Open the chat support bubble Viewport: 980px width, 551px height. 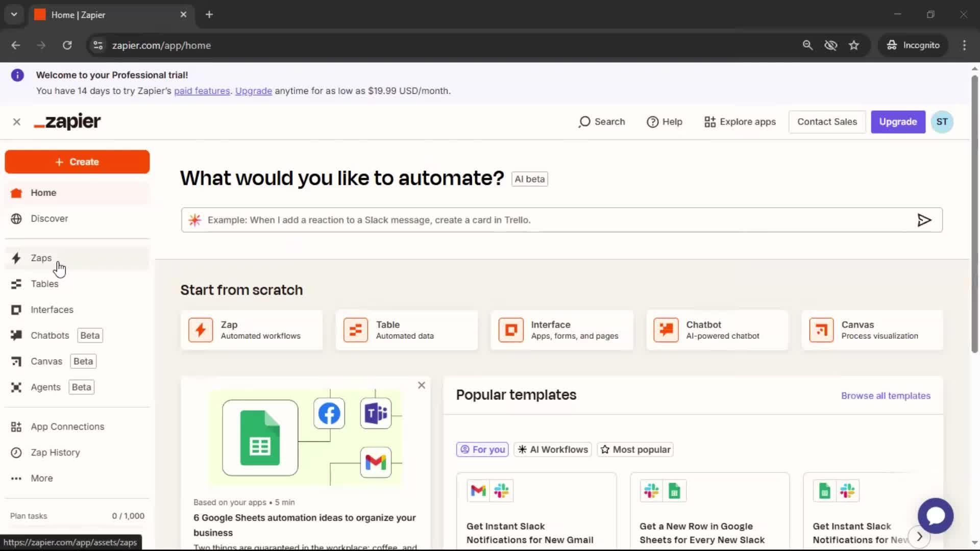[935, 516]
